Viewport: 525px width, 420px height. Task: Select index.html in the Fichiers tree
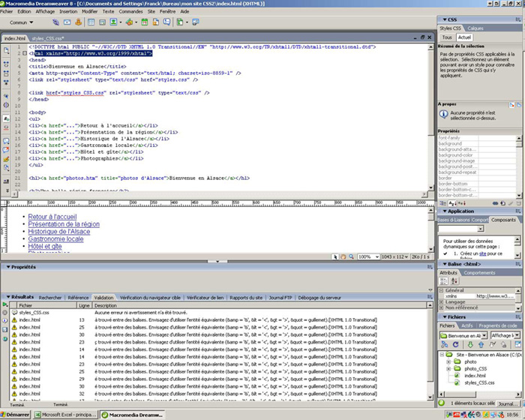coord(475,376)
